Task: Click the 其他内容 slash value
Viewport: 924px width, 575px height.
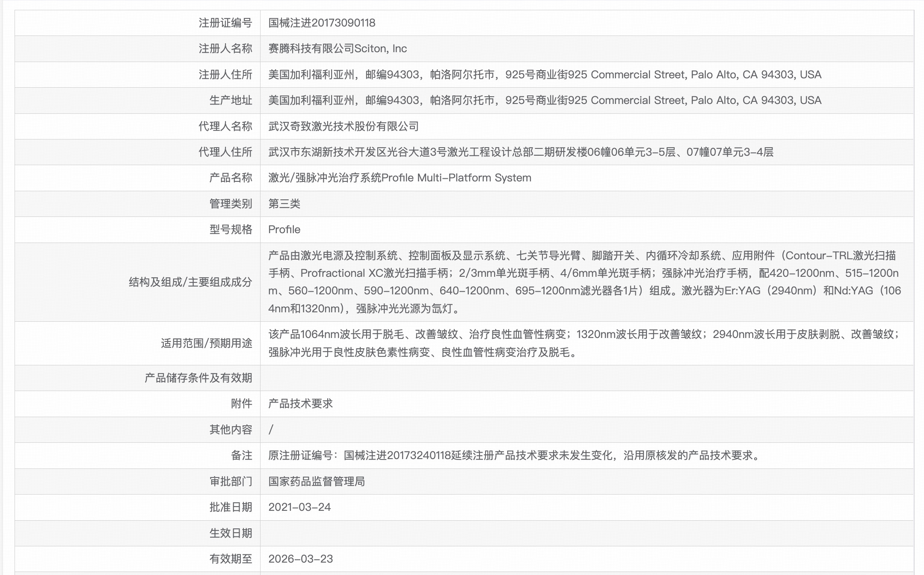Action: 271,430
